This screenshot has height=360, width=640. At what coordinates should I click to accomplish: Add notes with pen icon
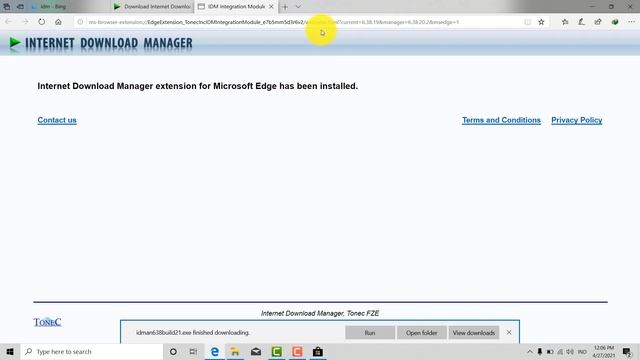581,22
